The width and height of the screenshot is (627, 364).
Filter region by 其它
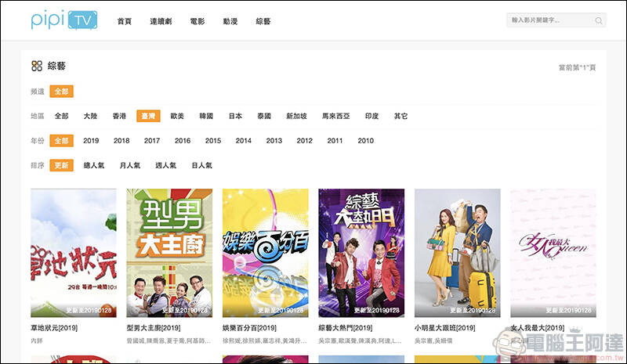400,116
